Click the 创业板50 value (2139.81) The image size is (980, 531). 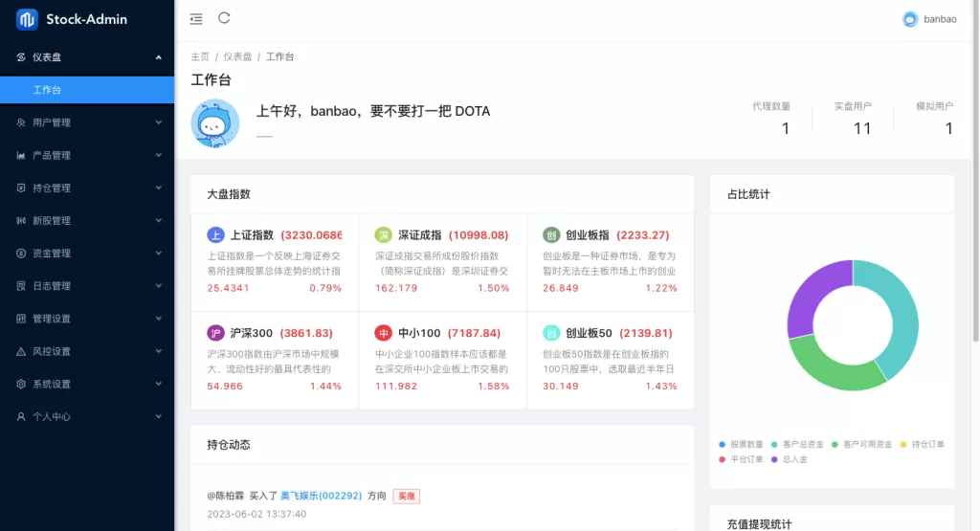(x=646, y=333)
